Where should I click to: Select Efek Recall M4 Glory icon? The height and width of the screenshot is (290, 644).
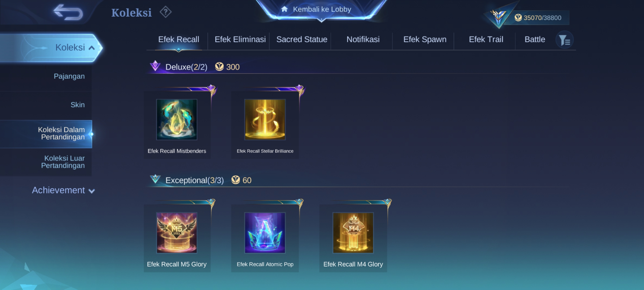353,233
